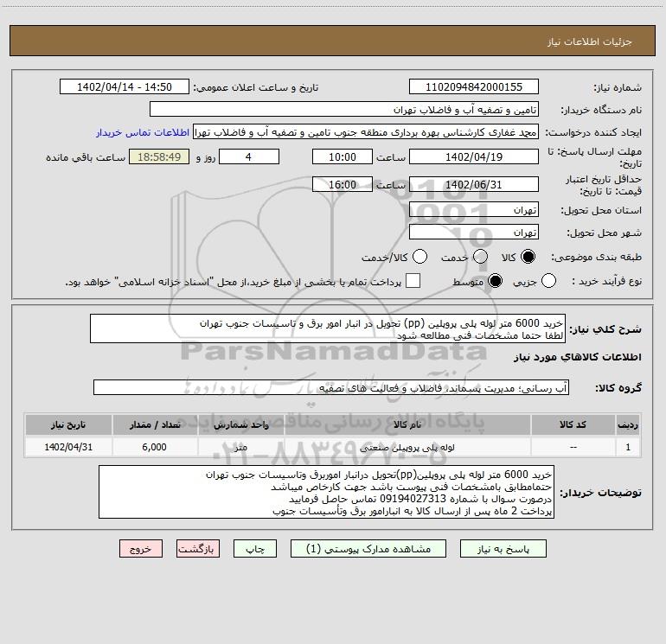The width and height of the screenshot is (666, 644).
Task: Click the لوله پلی پروپیلن صنعتی cell
Action: tap(407, 447)
